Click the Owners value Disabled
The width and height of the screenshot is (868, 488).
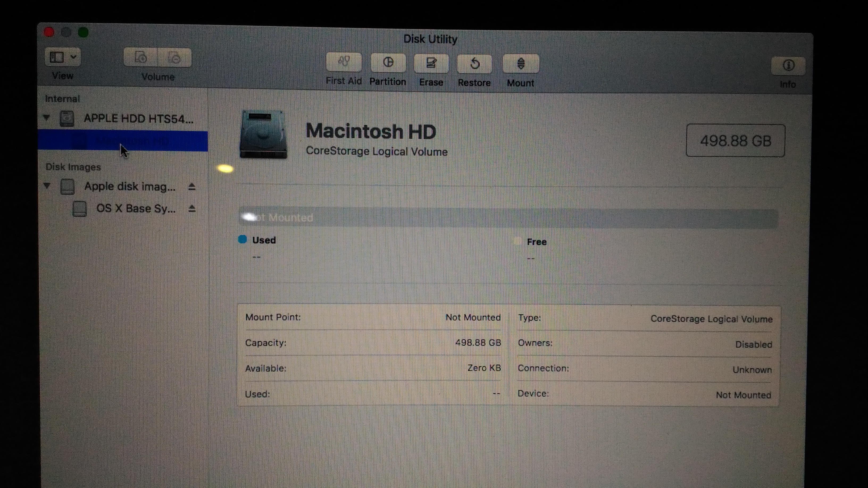pyautogui.click(x=754, y=344)
